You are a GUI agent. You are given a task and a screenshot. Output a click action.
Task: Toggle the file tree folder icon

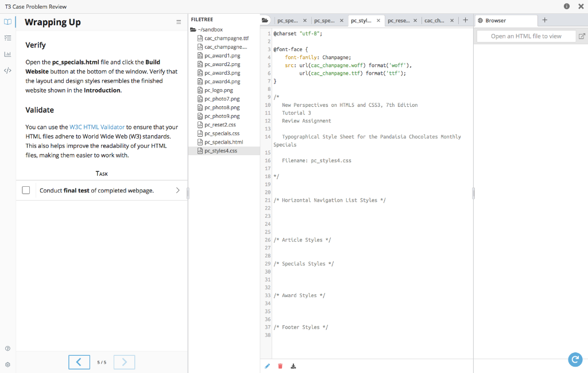point(265,21)
